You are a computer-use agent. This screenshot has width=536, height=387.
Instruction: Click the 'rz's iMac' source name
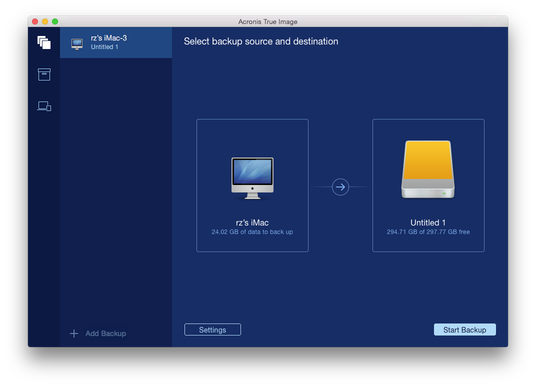[x=252, y=223]
